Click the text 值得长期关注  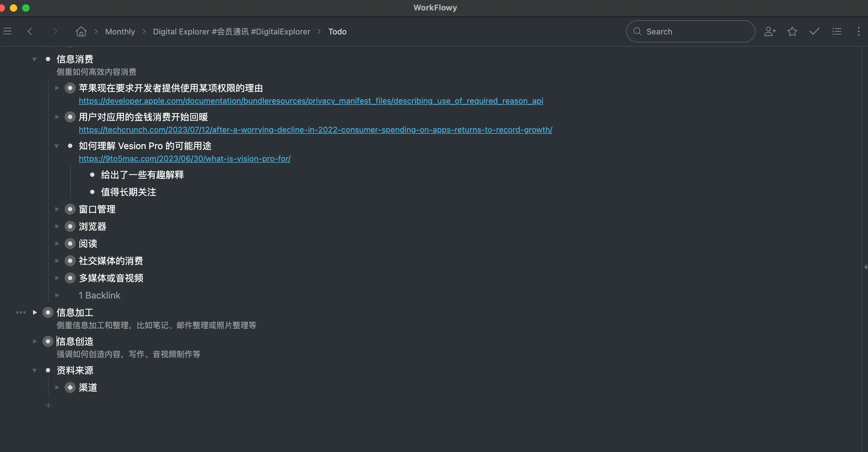128,192
